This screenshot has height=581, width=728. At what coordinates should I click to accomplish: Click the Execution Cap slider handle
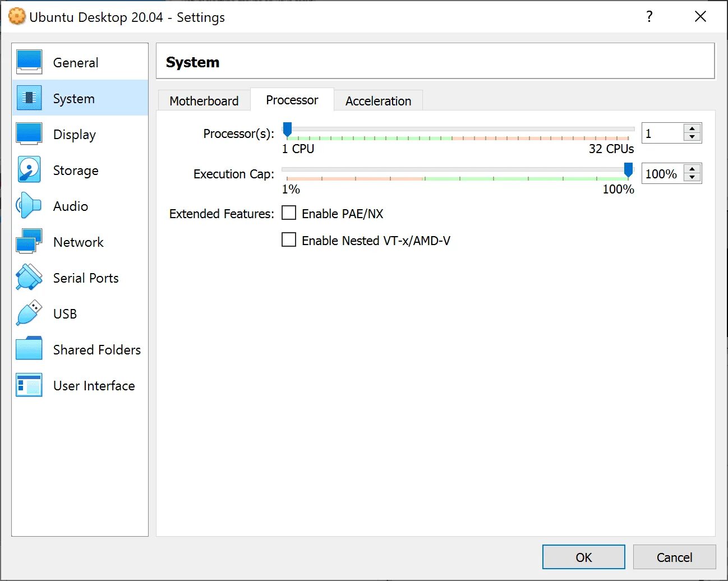pyautogui.click(x=629, y=170)
